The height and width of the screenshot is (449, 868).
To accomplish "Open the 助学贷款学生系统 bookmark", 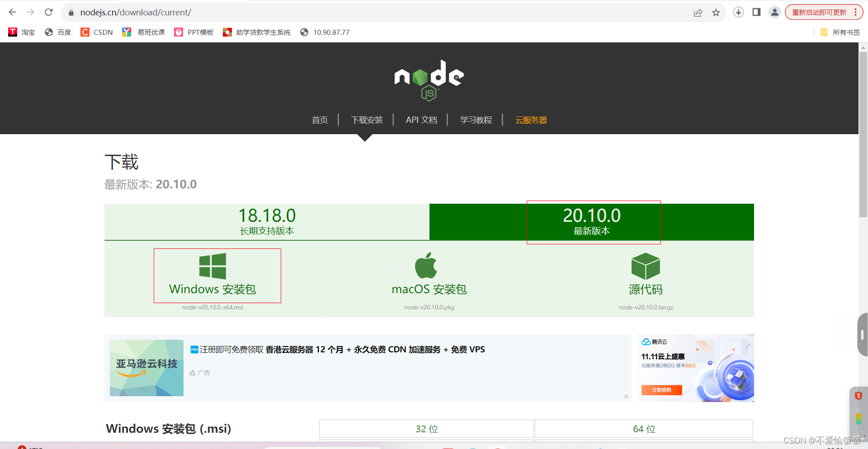I will (257, 32).
